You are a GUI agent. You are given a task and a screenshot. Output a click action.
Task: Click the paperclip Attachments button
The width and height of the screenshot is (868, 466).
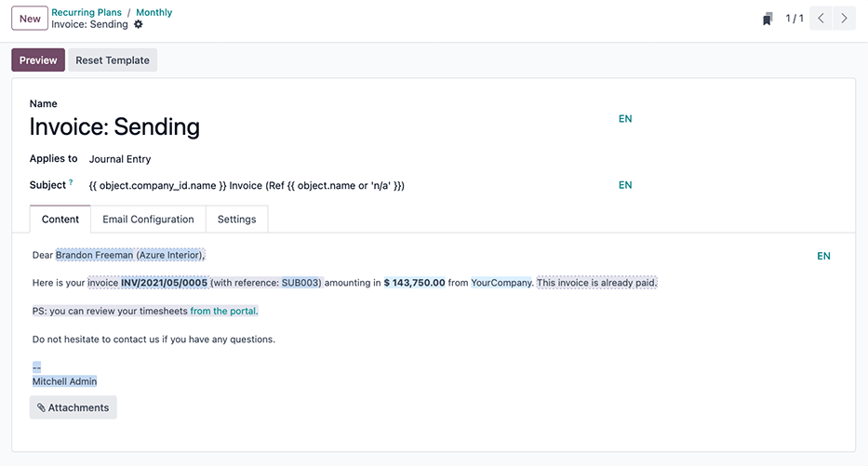[73, 407]
